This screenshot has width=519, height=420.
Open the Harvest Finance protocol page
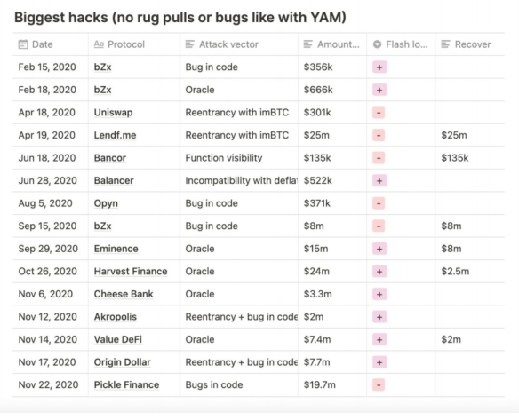click(x=131, y=272)
